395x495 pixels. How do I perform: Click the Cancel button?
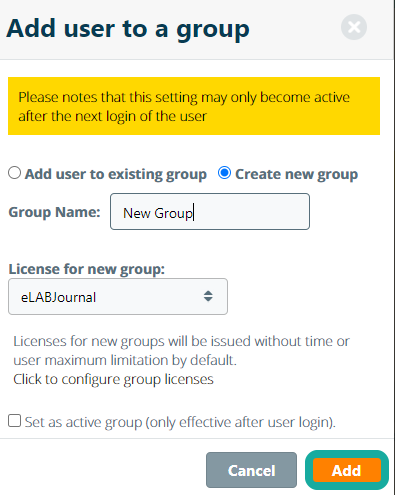251,470
